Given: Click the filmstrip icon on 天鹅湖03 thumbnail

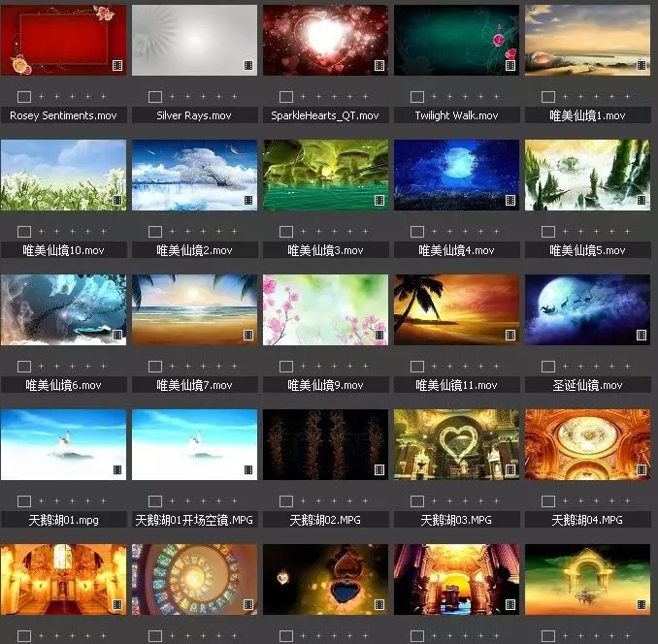Looking at the screenshot, I should (x=510, y=469).
